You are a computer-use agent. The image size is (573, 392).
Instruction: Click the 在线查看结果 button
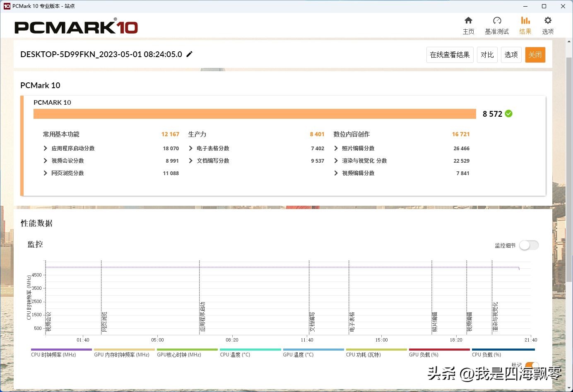click(x=450, y=55)
